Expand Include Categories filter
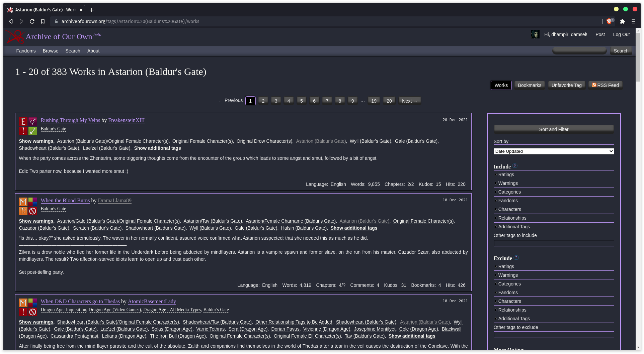This screenshot has width=644, height=354. coord(554,192)
